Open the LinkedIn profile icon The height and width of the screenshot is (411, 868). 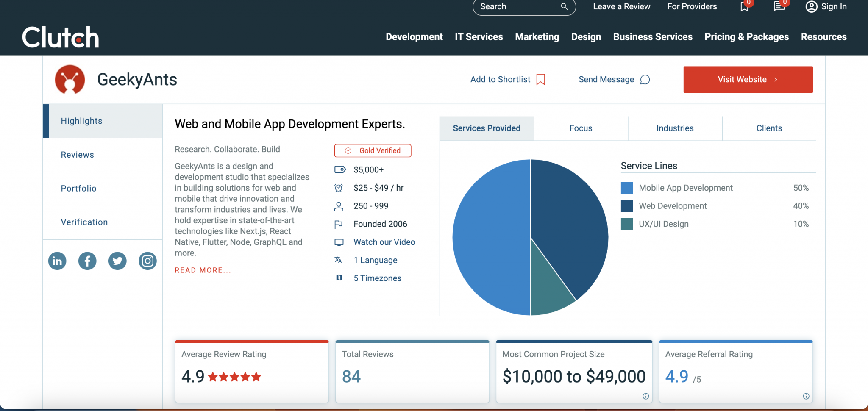coord(57,261)
